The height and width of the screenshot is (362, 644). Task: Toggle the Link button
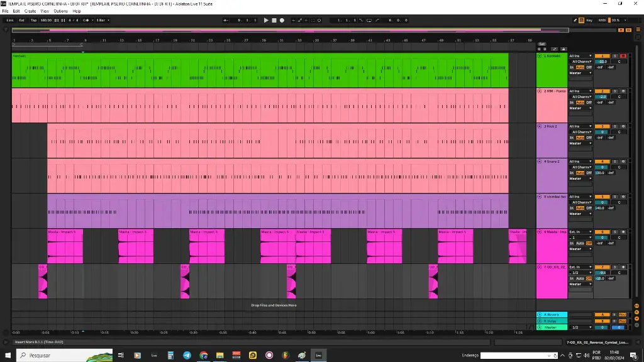pyautogui.click(x=10, y=20)
